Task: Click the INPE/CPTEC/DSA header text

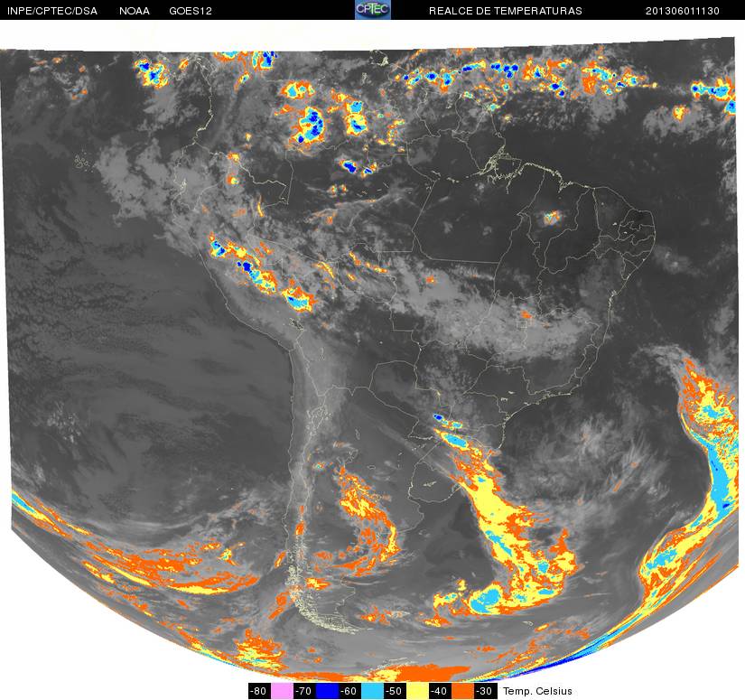Action: click(x=52, y=11)
